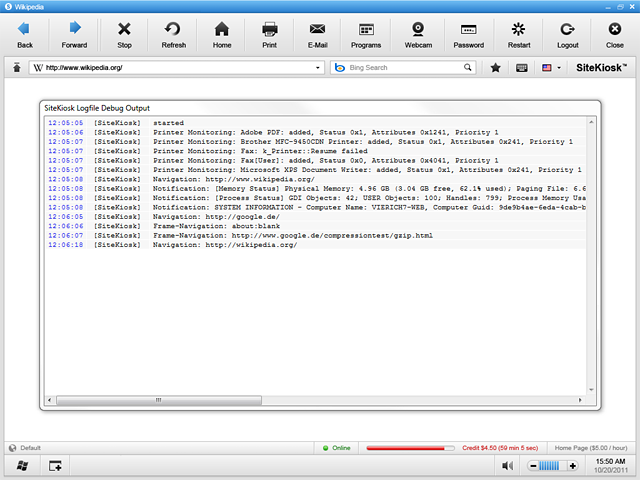This screenshot has width=640, height=480.
Task: Mute sound via speaker icon
Action: (508, 465)
